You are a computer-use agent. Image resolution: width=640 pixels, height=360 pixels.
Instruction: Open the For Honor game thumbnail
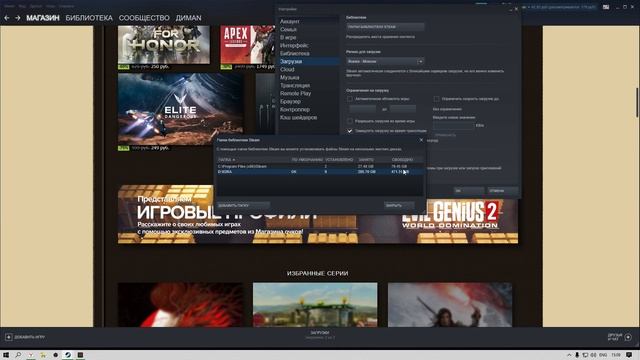tap(164, 44)
